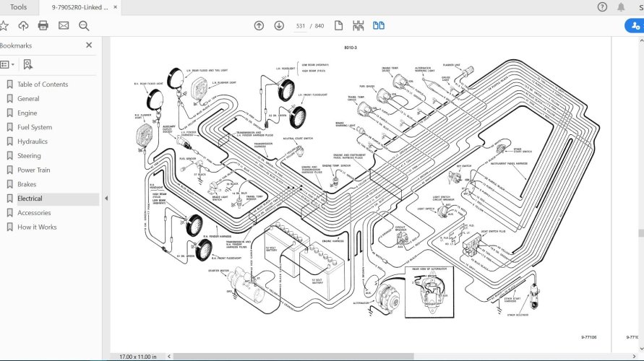Select the 9-79052R0-Linked document tab
The image size is (644, 361).
point(80,7)
